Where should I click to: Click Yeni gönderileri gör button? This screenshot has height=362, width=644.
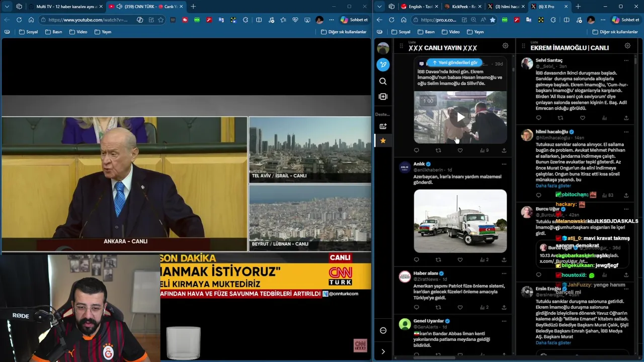455,63
